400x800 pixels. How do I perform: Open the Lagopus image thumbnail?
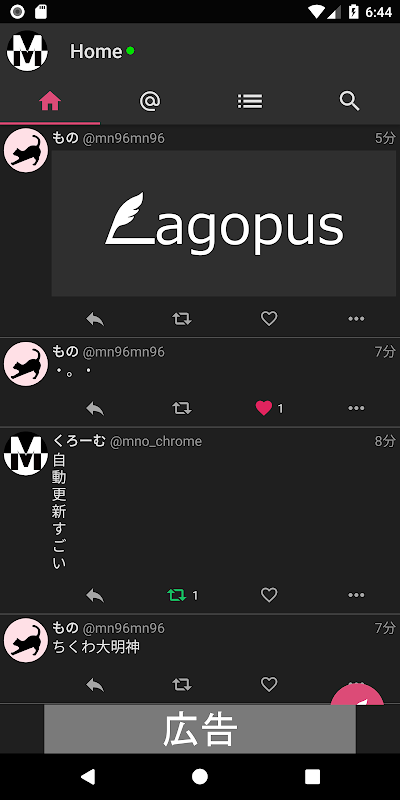[223, 223]
